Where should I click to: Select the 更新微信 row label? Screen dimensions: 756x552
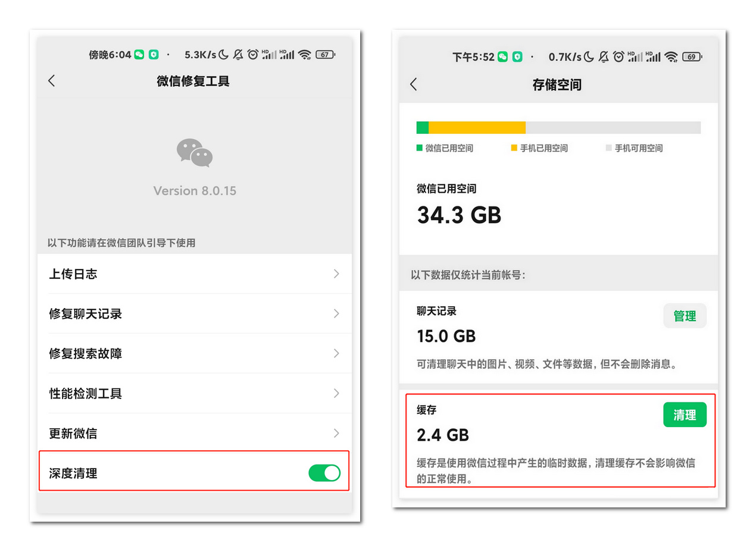pyautogui.click(x=73, y=434)
